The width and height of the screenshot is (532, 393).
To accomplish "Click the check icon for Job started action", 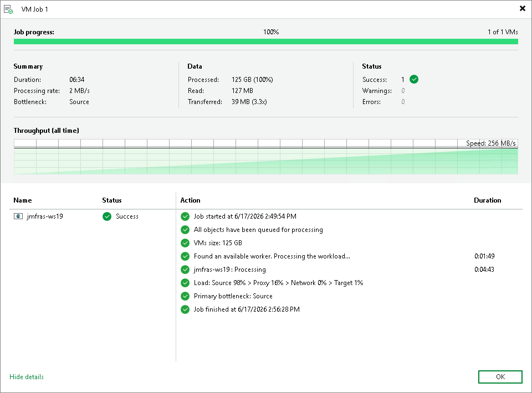I will 185,216.
